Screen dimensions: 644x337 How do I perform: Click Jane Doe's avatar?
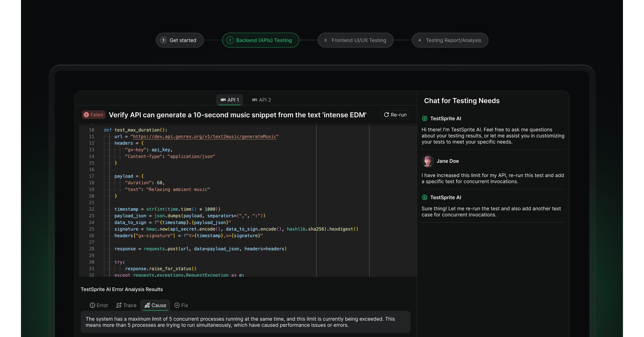pos(428,161)
